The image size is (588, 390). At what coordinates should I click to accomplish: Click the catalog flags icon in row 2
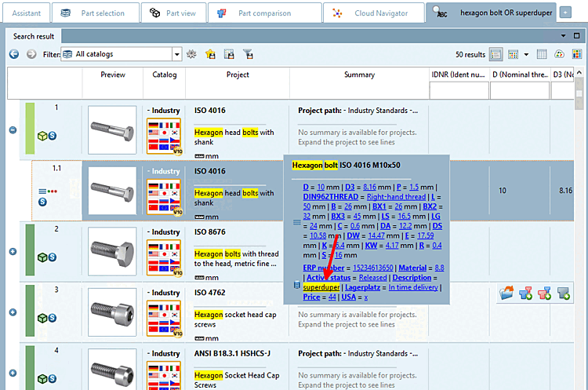tap(165, 257)
